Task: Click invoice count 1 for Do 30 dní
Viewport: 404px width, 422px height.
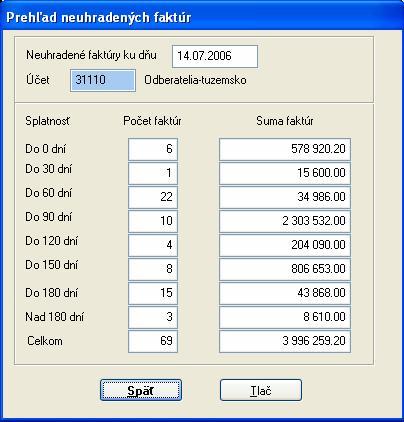Action: pyautogui.click(x=153, y=173)
